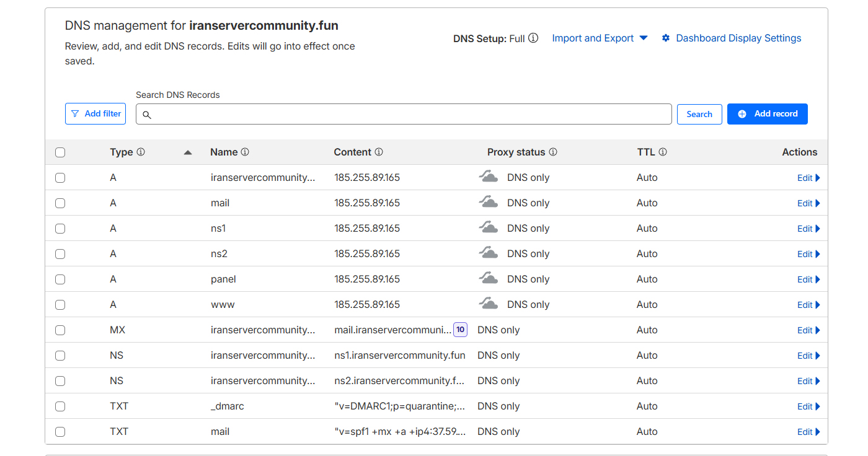Click info icon beside Content column header
This screenshot has width=868, height=456.
click(379, 152)
